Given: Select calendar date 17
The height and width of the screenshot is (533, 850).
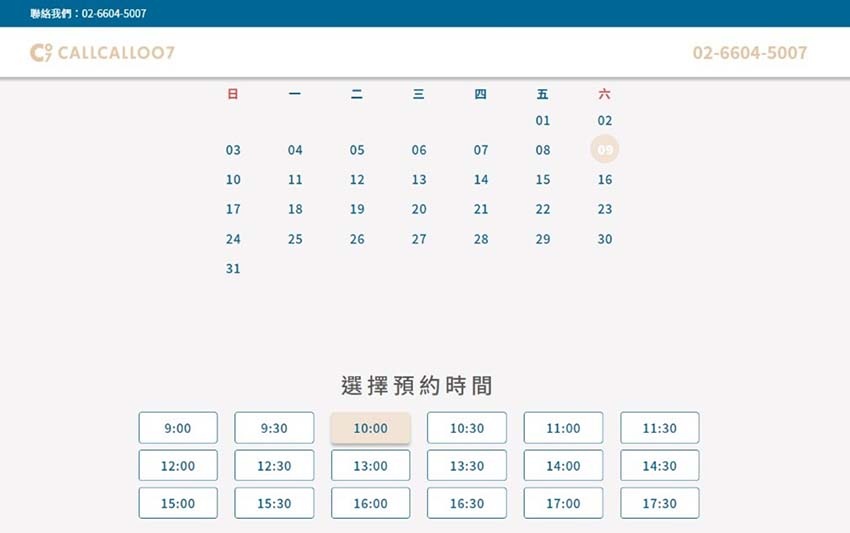Looking at the screenshot, I should pyautogui.click(x=233, y=209).
